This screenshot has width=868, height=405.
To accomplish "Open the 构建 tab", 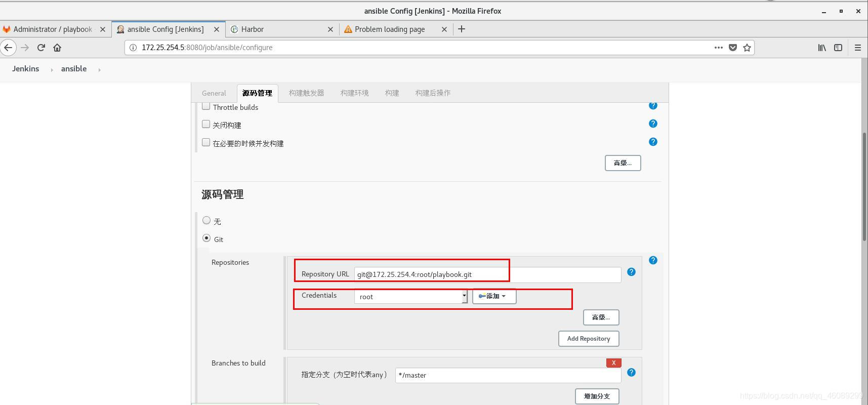I will [392, 93].
